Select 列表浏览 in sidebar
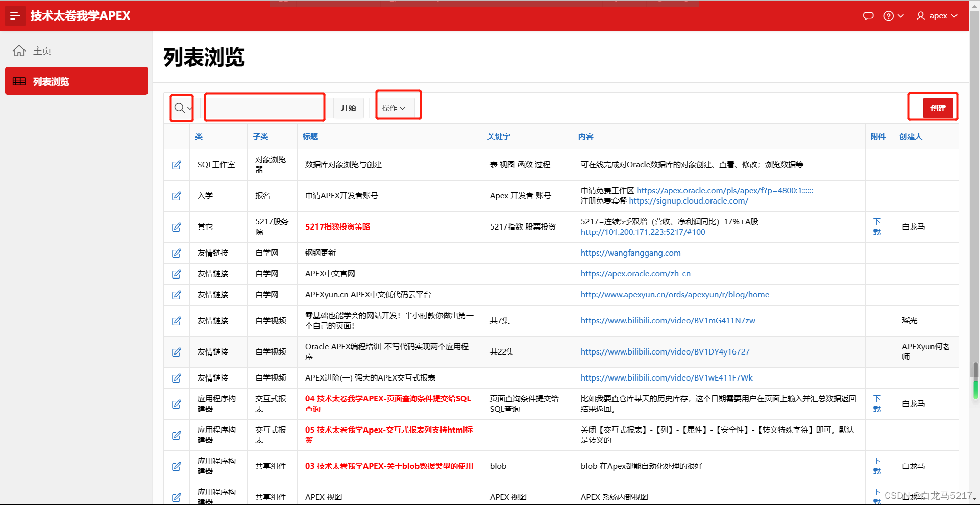This screenshot has height=505, width=980. pos(77,81)
